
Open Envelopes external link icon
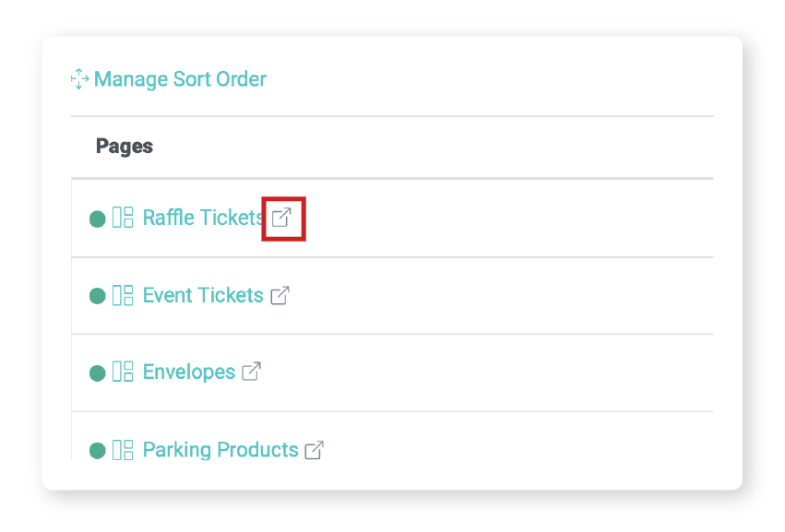251,372
